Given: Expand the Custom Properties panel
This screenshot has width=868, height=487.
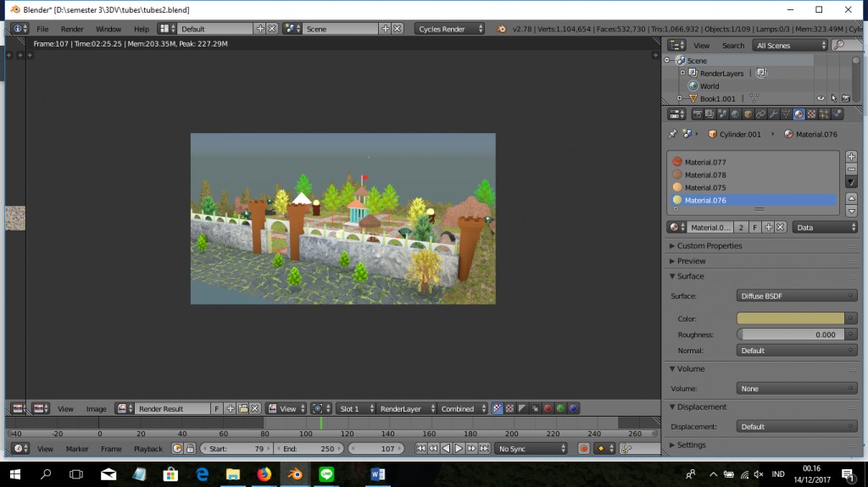Looking at the screenshot, I should [x=709, y=246].
